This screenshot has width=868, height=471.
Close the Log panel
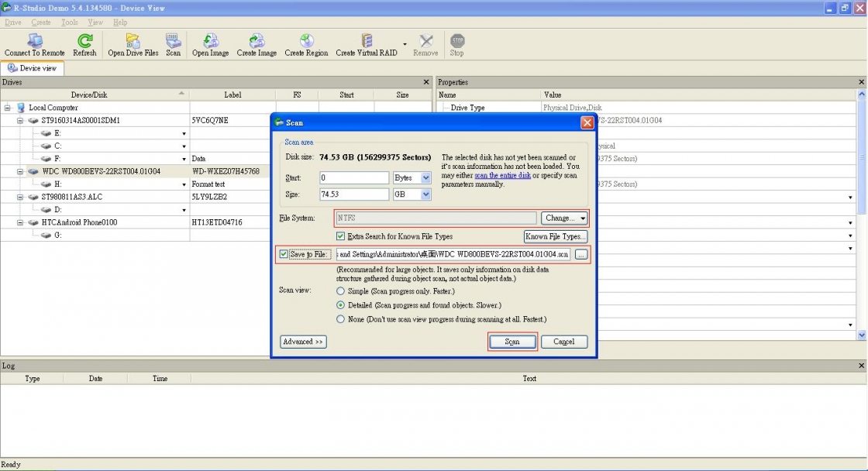coord(861,366)
